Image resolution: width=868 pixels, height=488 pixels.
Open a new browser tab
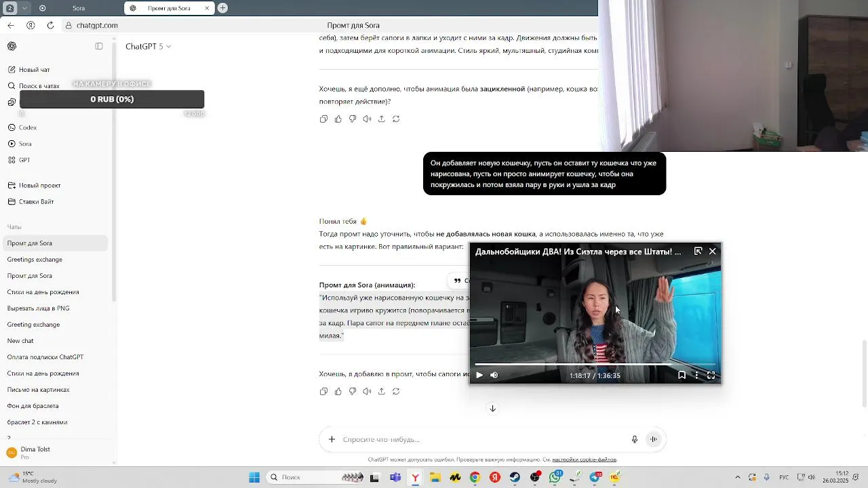point(222,8)
